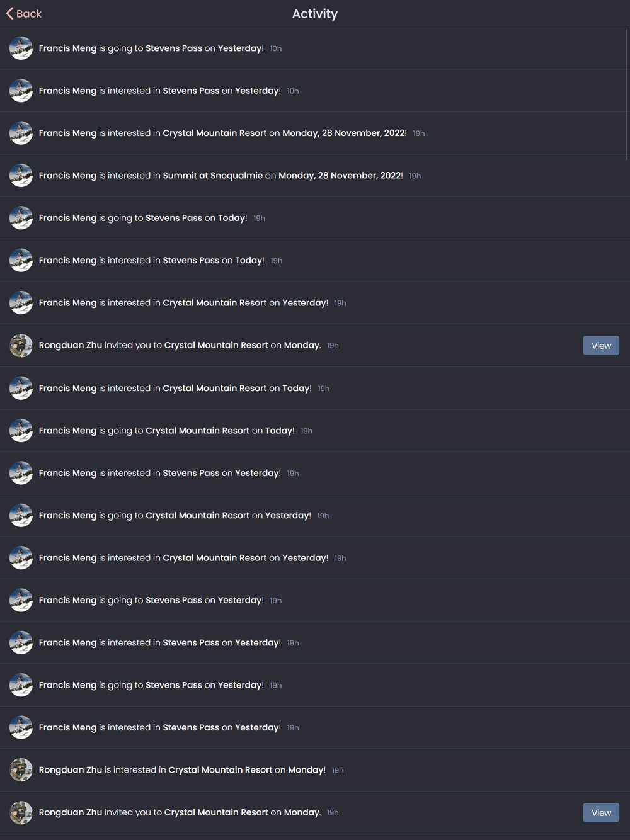Image resolution: width=630 pixels, height=840 pixels.
Task: Open Crystal Mountain Resort 28 November notification
Action: (315, 133)
